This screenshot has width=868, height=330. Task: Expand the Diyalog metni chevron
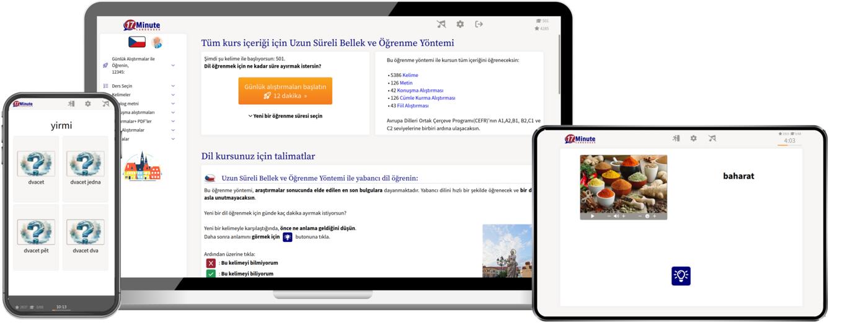point(173,104)
